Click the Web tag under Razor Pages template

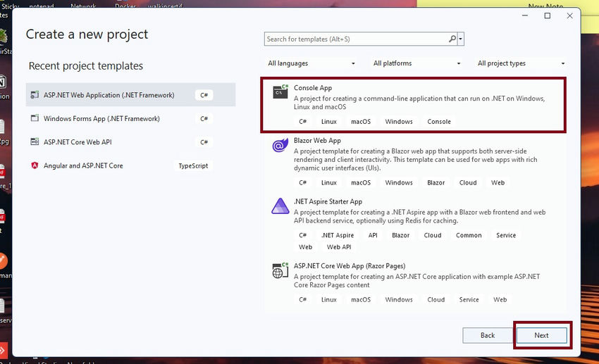click(x=500, y=300)
